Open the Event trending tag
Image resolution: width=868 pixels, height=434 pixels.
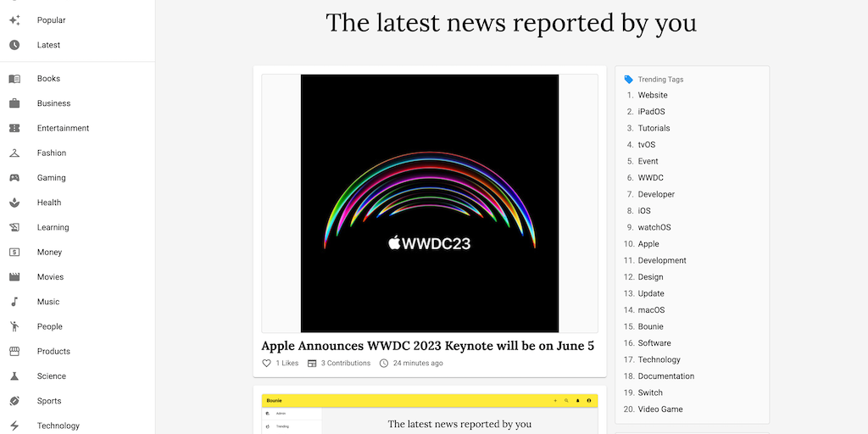pyautogui.click(x=648, y=161)
